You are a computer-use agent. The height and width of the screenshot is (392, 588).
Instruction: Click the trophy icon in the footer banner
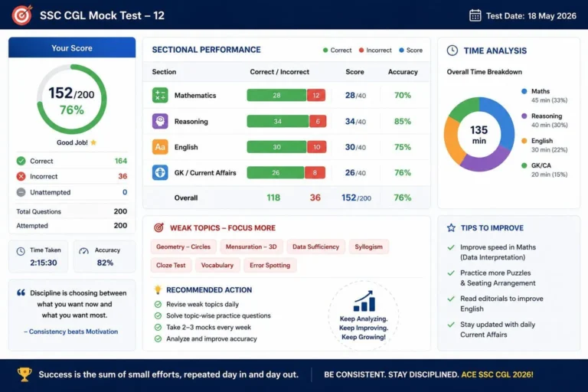click(24, 374)
